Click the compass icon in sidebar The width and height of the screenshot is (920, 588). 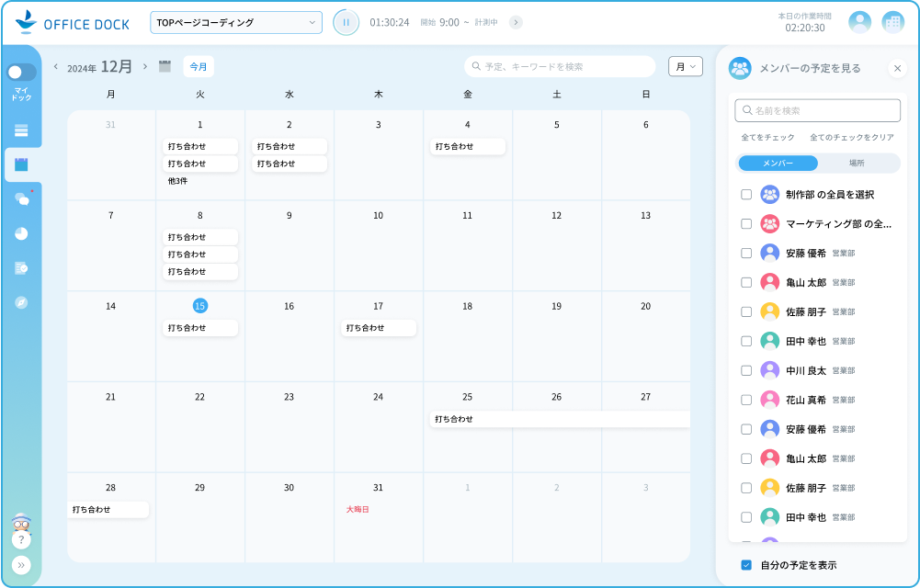pos(21,302)
